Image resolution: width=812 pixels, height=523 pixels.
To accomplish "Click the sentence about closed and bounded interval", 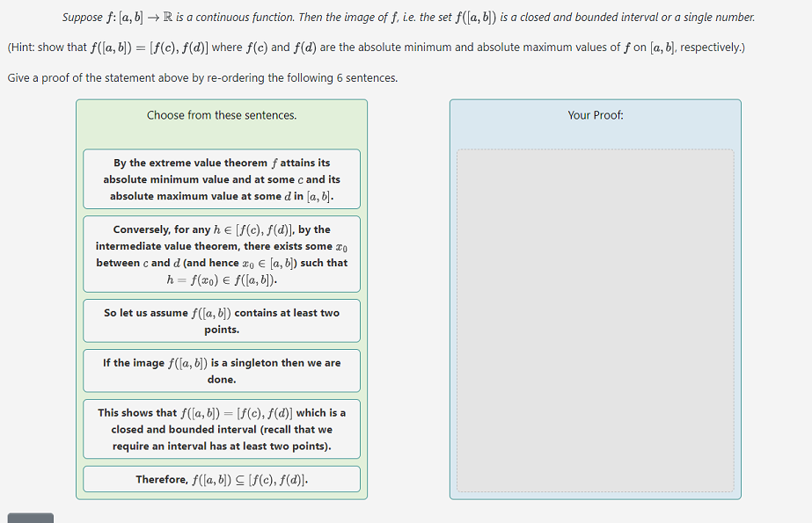I will pos(221,429).
